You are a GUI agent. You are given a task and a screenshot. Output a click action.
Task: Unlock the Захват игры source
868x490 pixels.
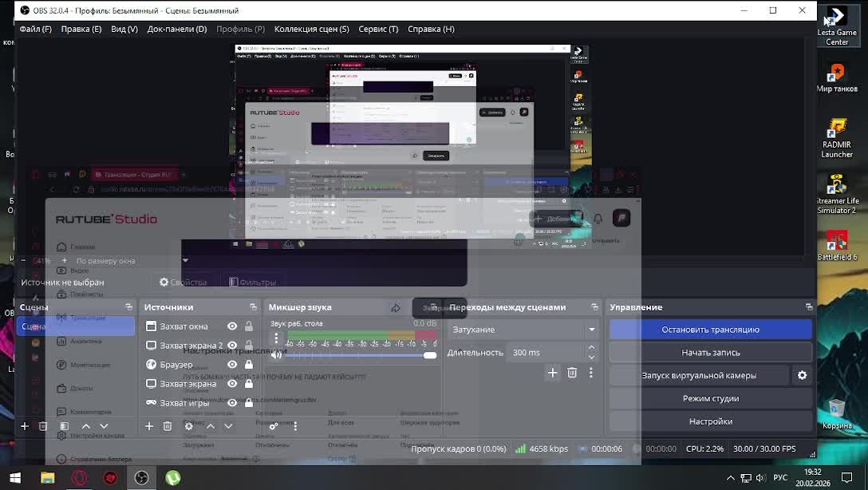click(249, 402)
